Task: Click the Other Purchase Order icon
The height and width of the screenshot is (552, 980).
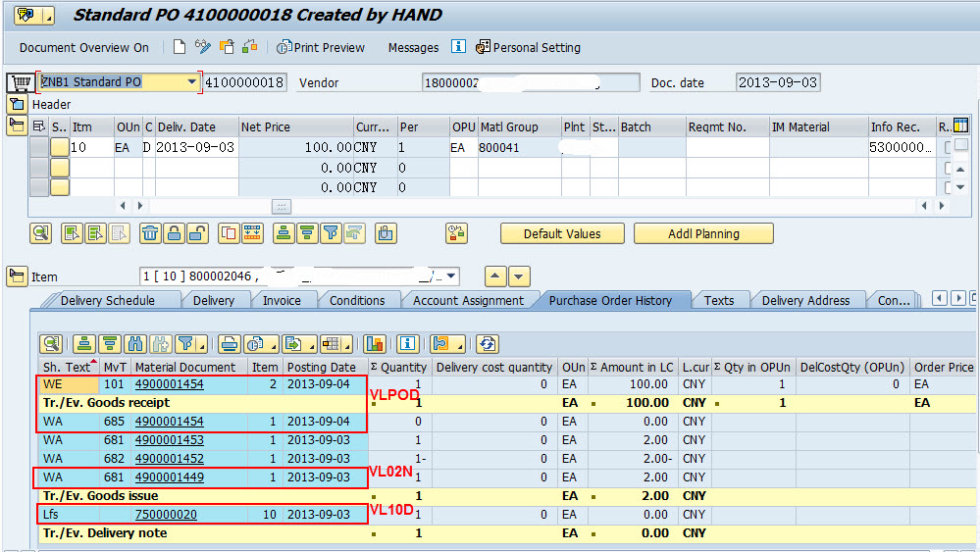Action: (x=227, y=47)
